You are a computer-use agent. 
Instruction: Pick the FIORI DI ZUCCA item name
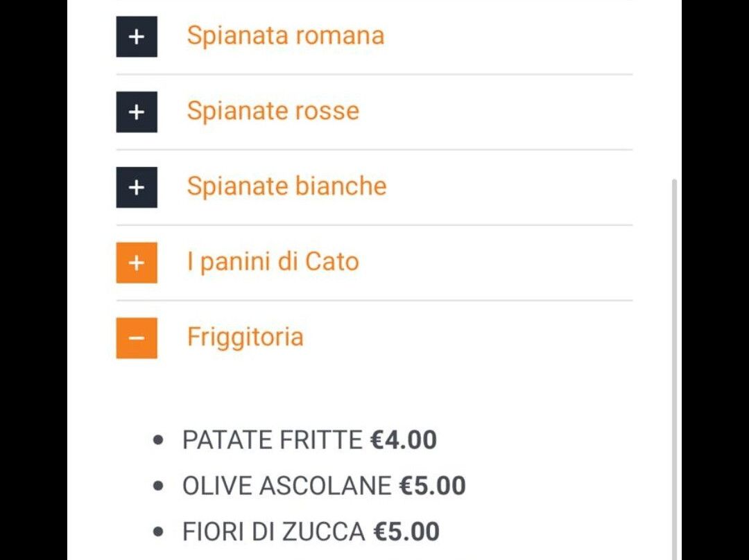point(273,532)
